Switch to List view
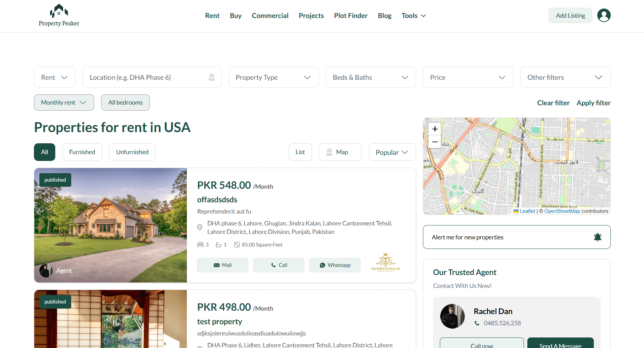The width and height of the screenshot is (644, 348). click(x=300, y=152)
